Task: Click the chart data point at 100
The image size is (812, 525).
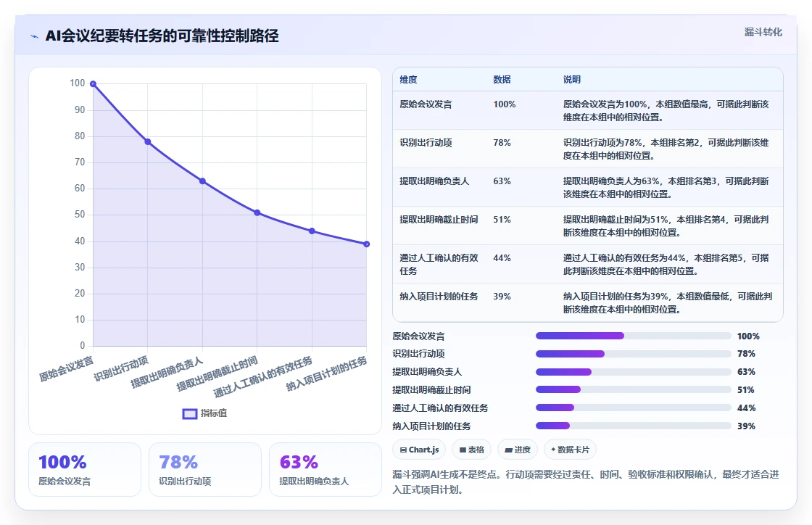Action: pyautogui.click(x=94, y=84)
